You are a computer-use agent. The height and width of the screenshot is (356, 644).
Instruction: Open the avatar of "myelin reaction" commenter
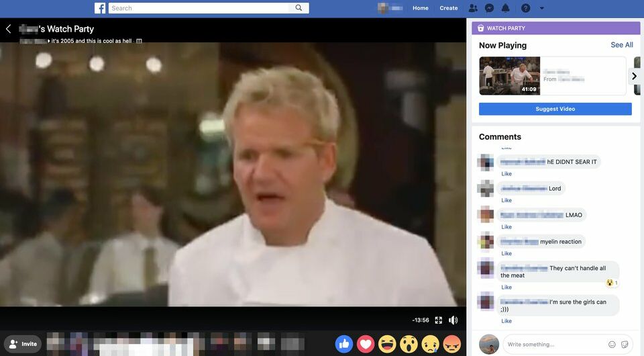point(485,241)
